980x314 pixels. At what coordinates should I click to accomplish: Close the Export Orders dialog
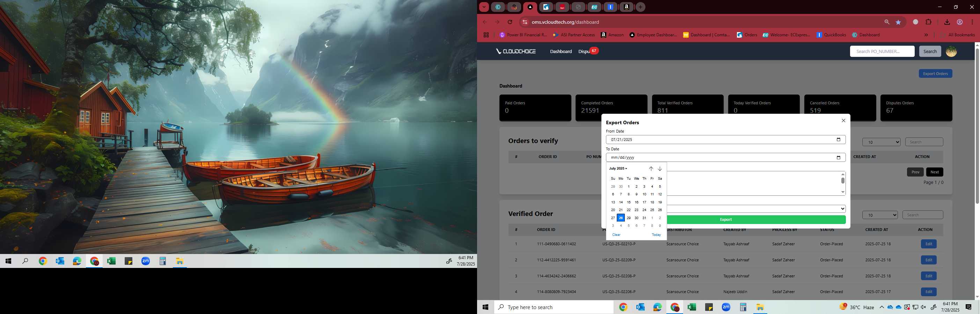point(843,120)
